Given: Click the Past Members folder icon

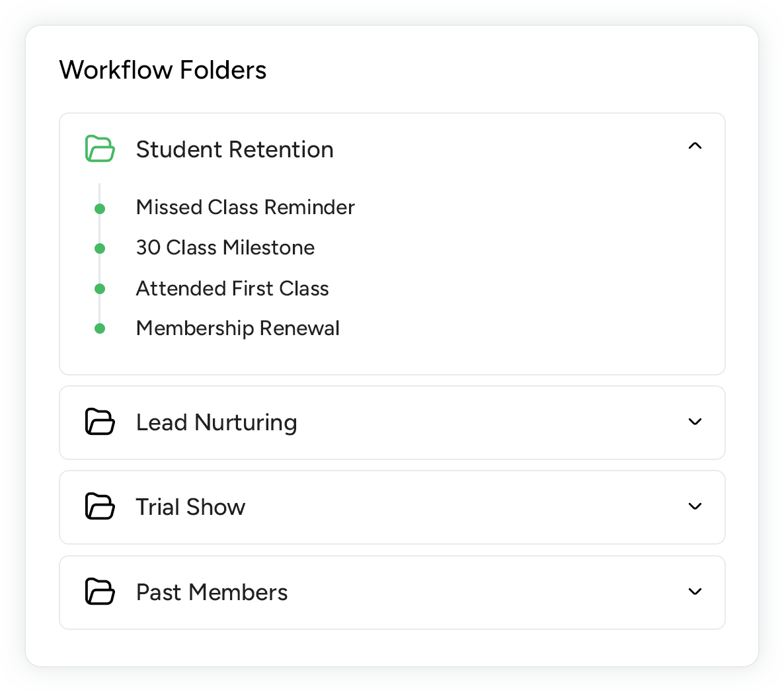Looking at the screenshot, I should point(100,592).
